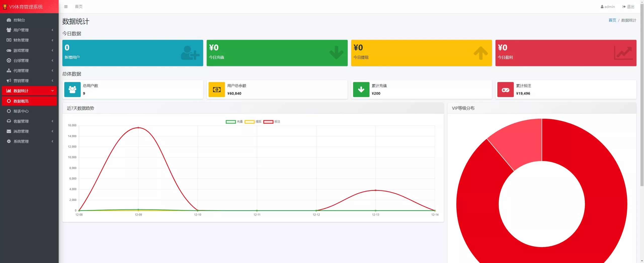Click the cumulative recharge down-arrow icon

(x=361, y=90)
